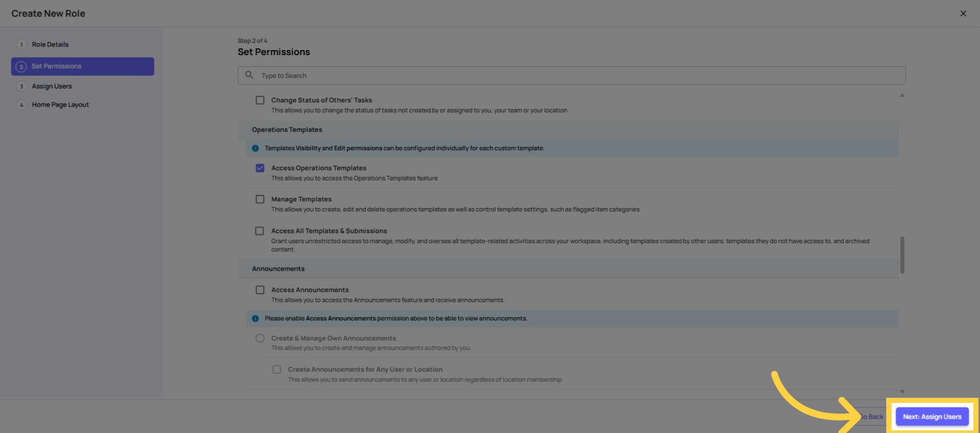Screen dimensions: 980x433
Task: Enable Change Status of Others' Tasks
Action: click(260, 100)
